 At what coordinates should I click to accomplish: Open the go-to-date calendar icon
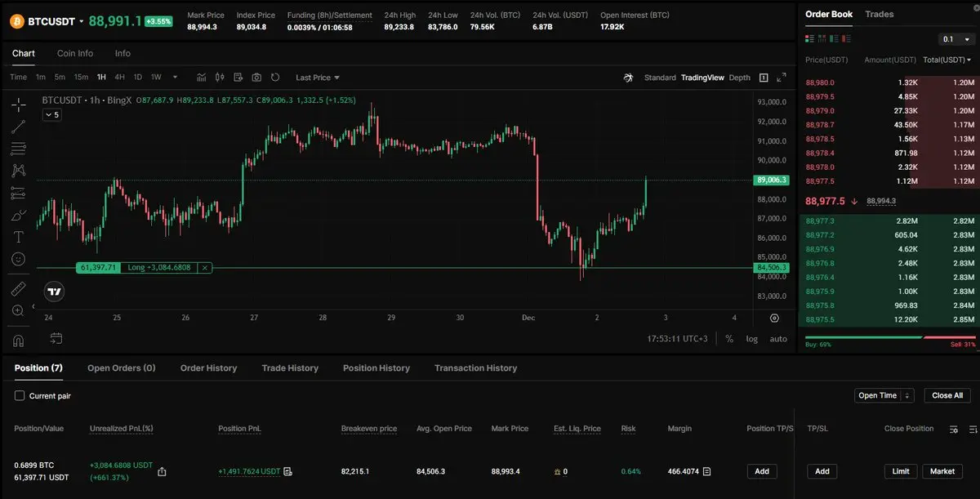click(56, 337)
